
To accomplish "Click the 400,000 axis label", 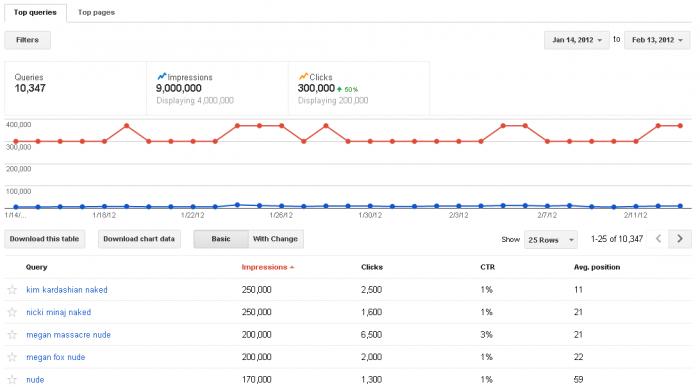I will point(18,125).
